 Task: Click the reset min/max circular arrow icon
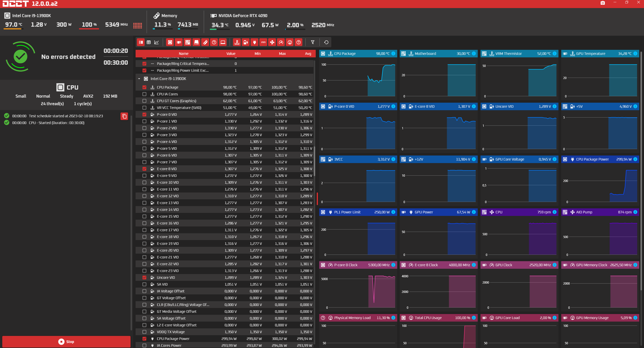coord(326,42)
